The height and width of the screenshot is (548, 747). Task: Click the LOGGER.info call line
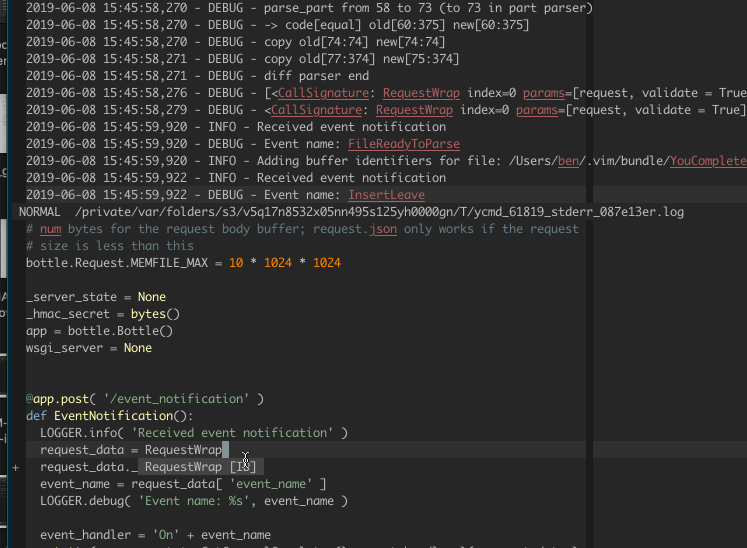pos(194,433)
